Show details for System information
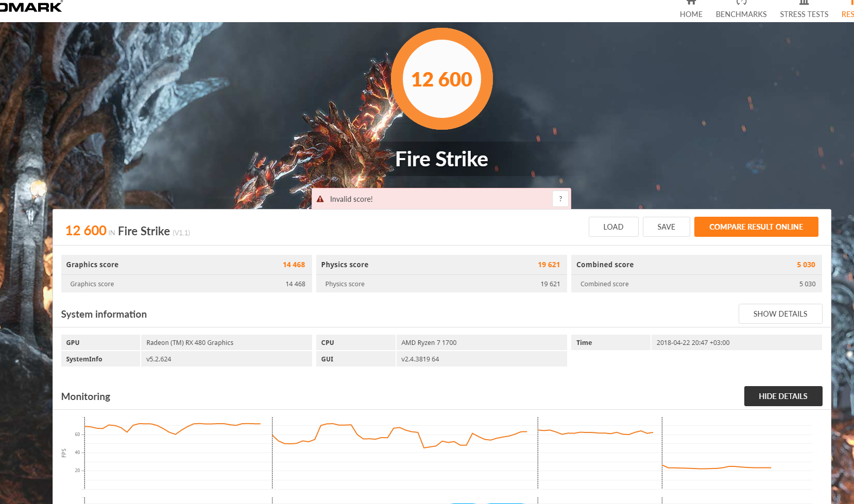The width and height of the screenshot is (854, 504). coord(780,314)
